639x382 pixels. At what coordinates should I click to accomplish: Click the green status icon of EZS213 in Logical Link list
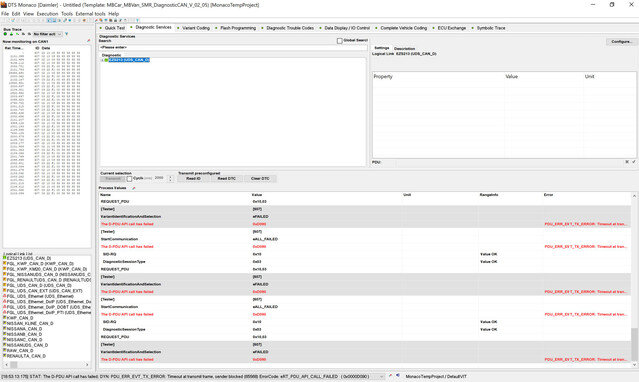[4, 258]
